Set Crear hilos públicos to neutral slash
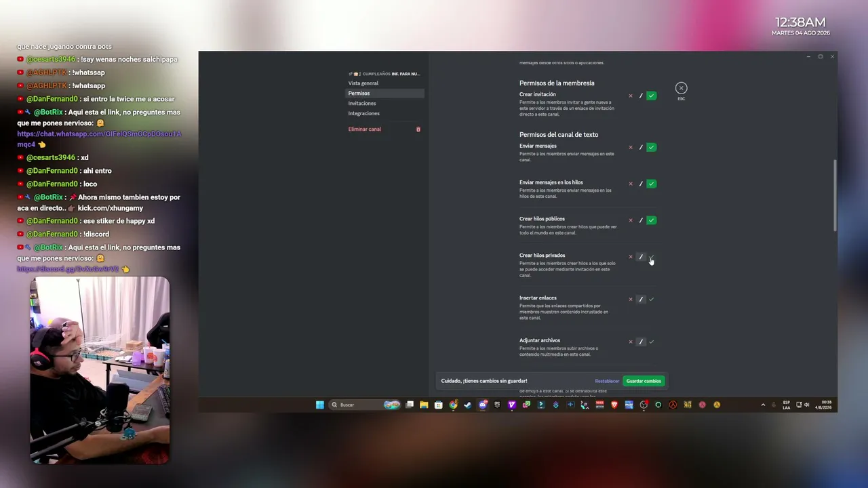 pos(641,220)
